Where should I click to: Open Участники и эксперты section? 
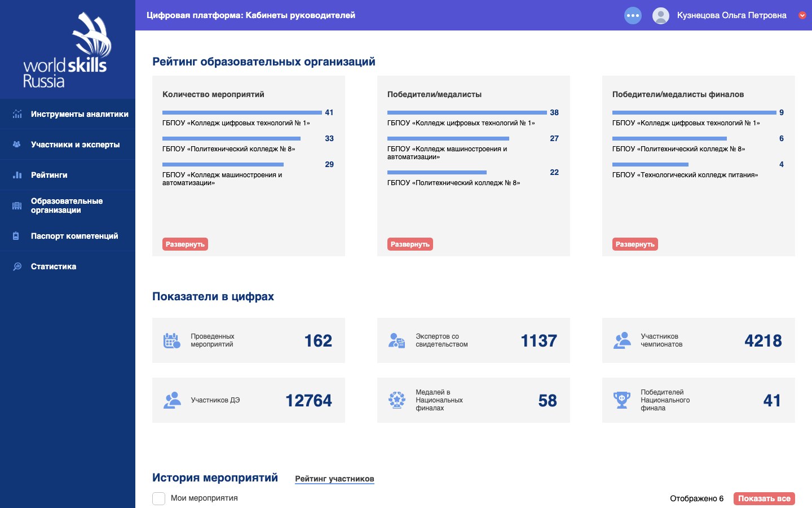68,144
